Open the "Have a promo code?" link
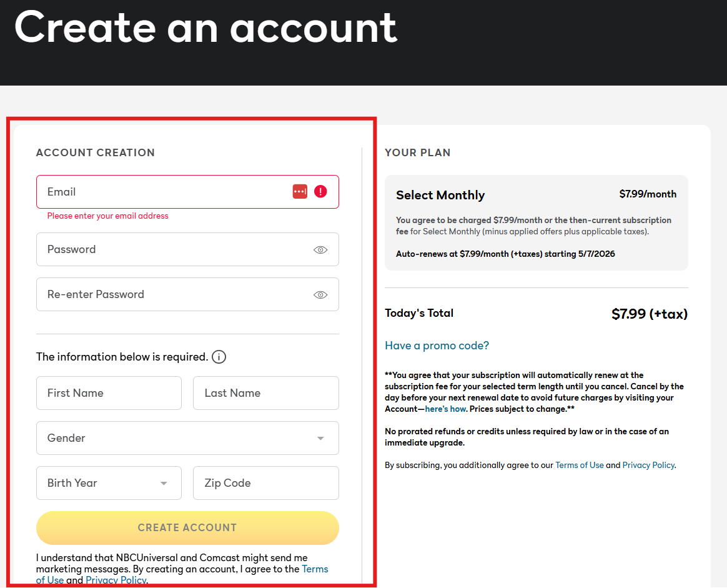This screenshot has height=588, width=727. pyautogui.click(x=437, y=346)
